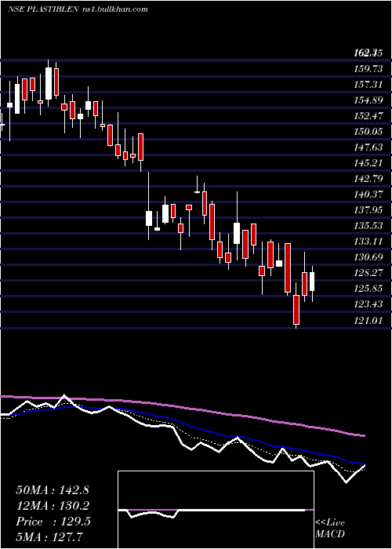Click the Price : 129.5 readout
The image size is (392, 549).
coord(53,522)
